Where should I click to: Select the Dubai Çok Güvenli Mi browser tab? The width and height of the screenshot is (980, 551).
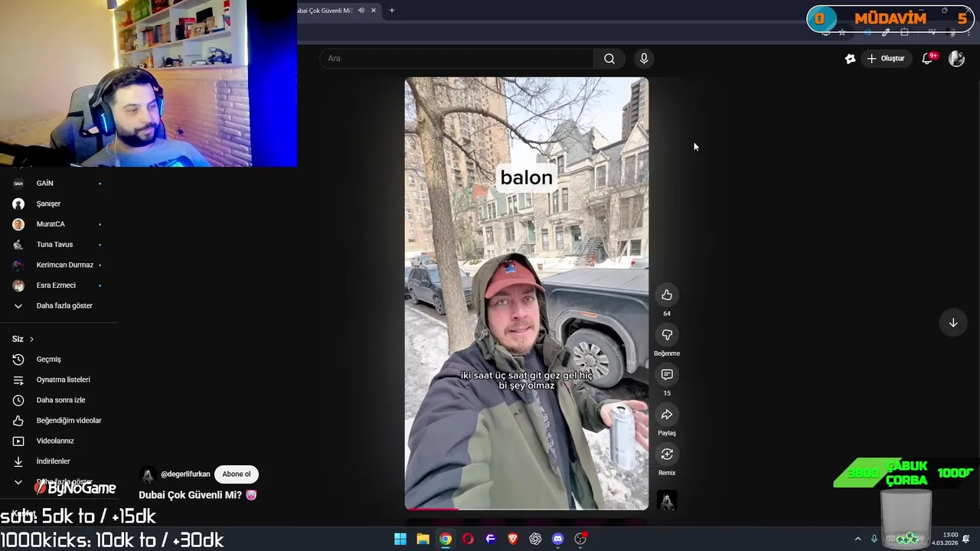point(325,11)
